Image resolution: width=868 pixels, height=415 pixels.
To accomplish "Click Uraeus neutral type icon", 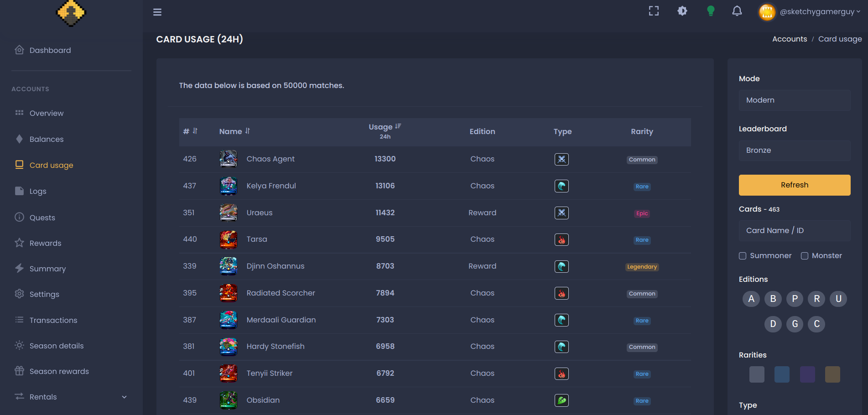I will click(562, 213).
